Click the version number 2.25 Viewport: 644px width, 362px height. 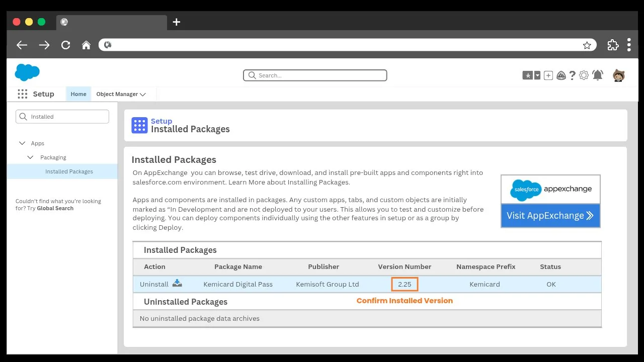pos(405,284)
